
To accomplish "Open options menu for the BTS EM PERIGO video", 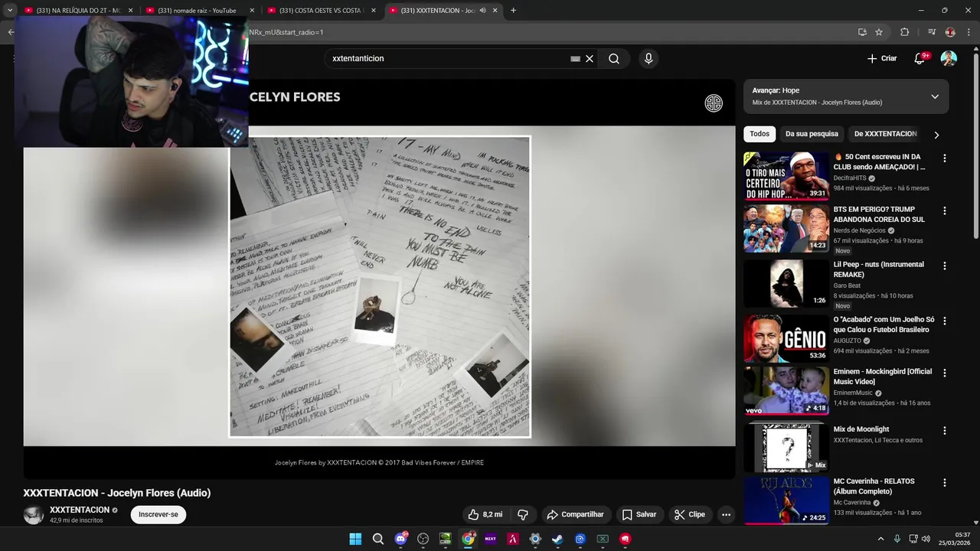I will pos(944,210).
